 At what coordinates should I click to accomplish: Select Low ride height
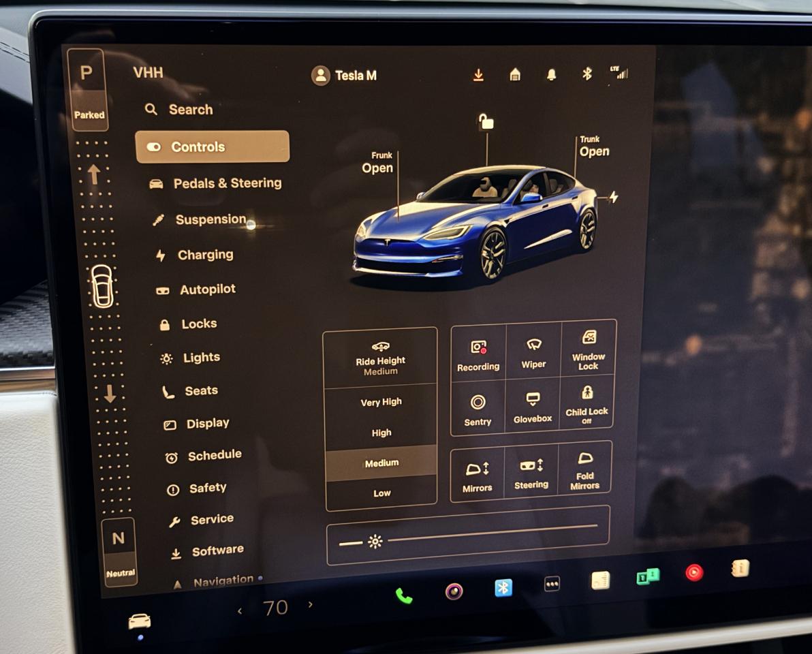pos(381,493)
